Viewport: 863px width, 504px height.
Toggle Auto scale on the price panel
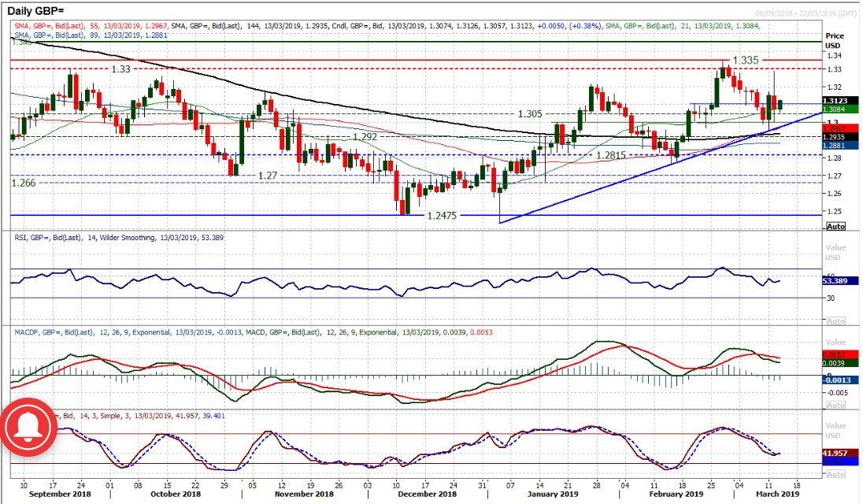(835, 226)
